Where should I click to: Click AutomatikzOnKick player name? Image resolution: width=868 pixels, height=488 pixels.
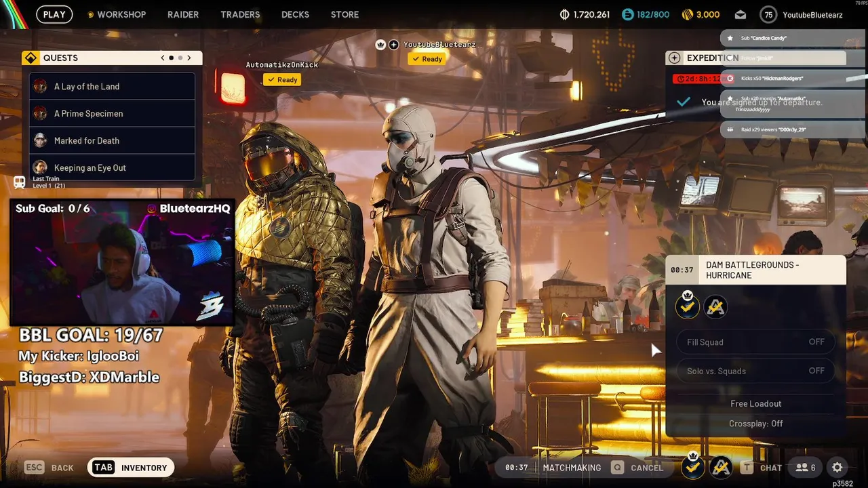pos(282,65)
